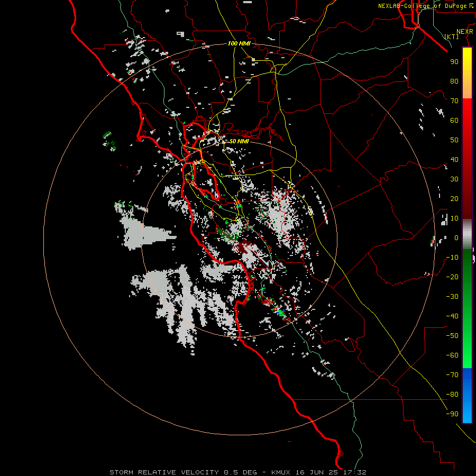The height and width of the screenshot is (476, 476).
Task: Click the "80" value on velocity scale
Action: click(x=454, y=81)
